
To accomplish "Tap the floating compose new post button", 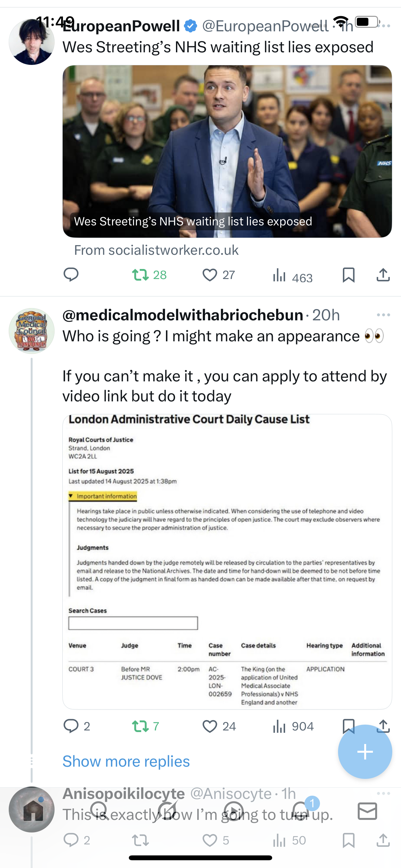I will coord(365,751).
